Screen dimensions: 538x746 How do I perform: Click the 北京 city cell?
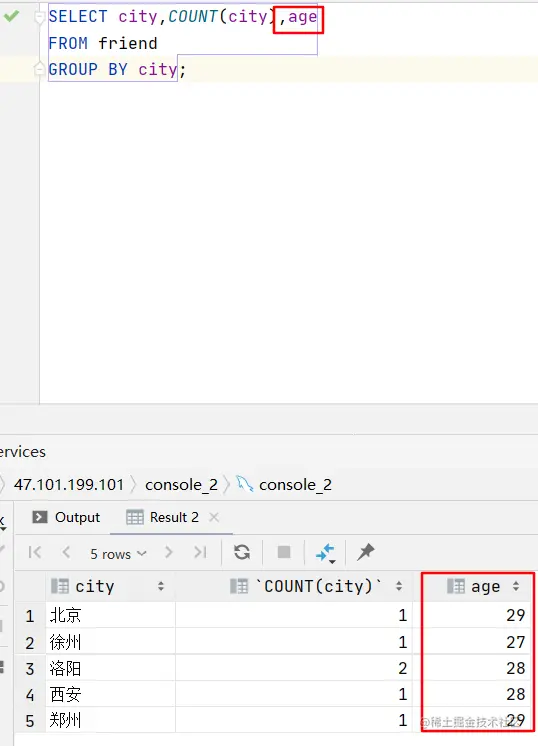click(x=111, y=615)
